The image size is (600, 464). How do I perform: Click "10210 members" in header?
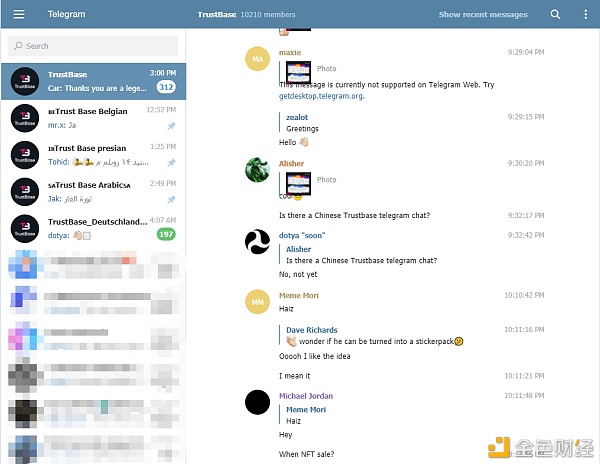268,15
